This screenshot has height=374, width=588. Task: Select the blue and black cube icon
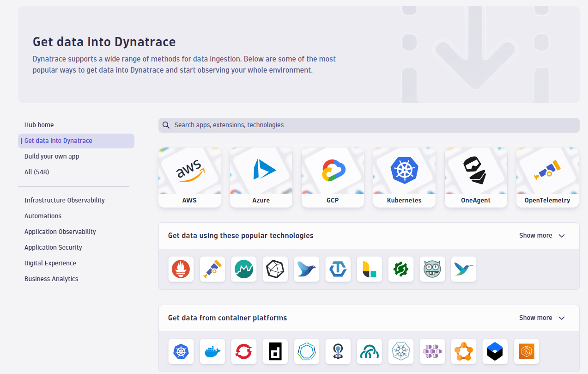[495, 351]
